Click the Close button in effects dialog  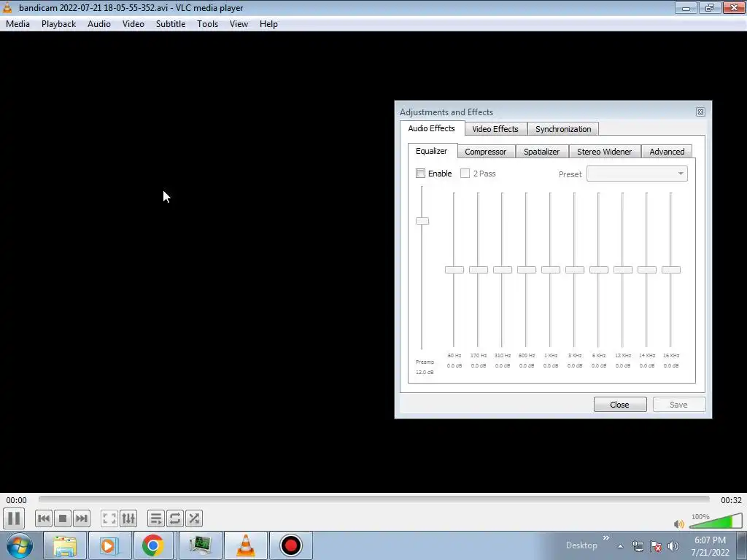(x=620, y=404)
